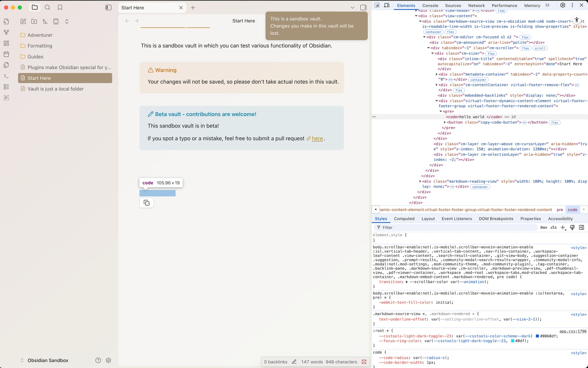Toggle the right sidebar panel icon

(363, 8)
